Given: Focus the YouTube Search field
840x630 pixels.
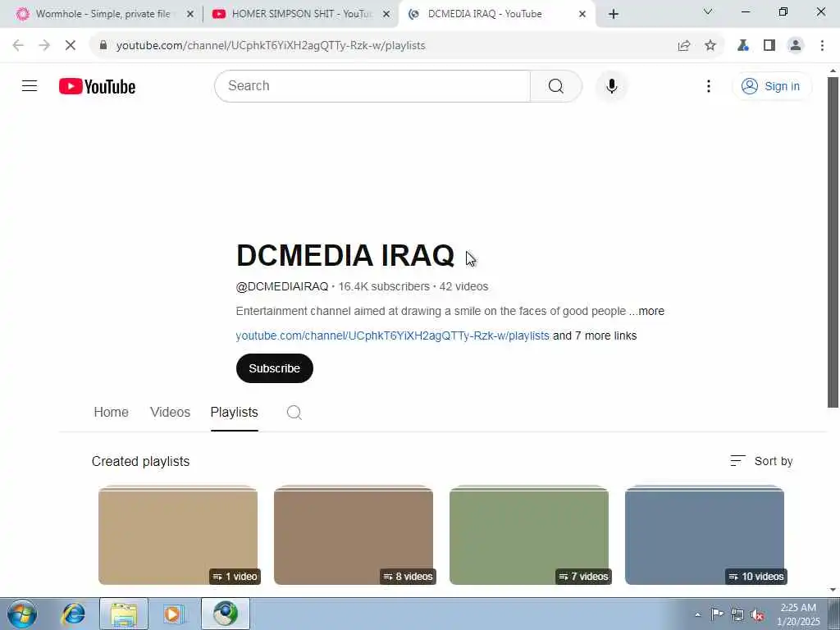Looking at the screenshot, I should point(372,85).
